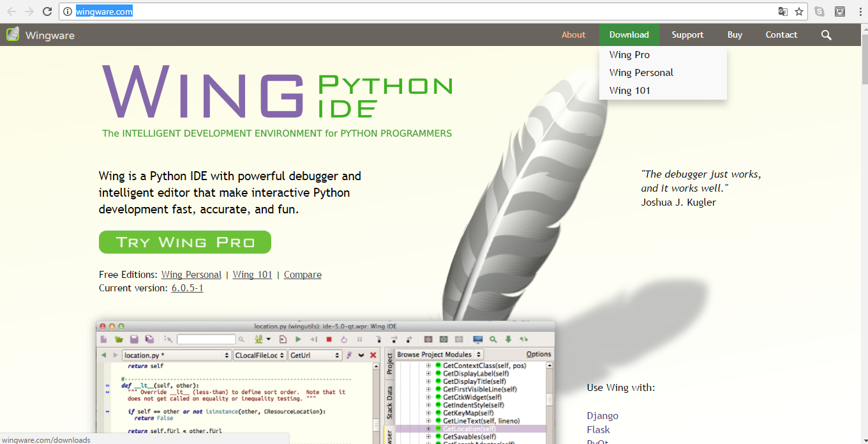Click the green Try Wing Pro button
The image size is (868, 444).
[x=185, y=242]
